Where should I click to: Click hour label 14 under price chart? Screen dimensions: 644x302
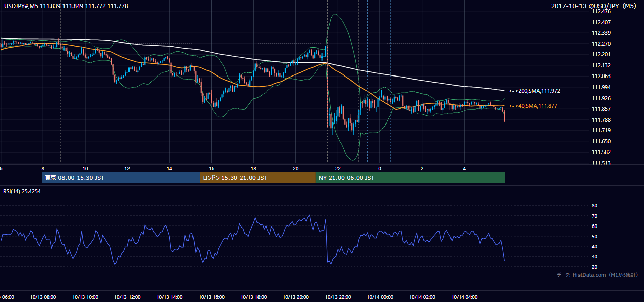pyautogui.click(x=169, y=168)
